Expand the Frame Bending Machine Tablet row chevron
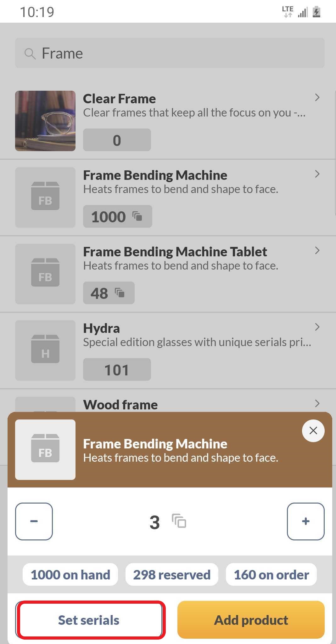This screenshot has height=644, width=336. tap(317, 250)
